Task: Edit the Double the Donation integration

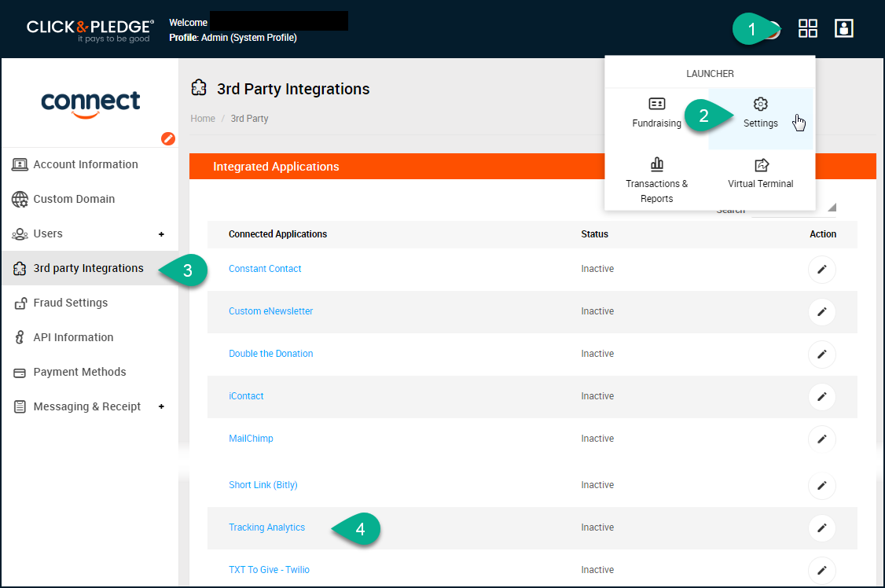Action: (x=822, y=354)
